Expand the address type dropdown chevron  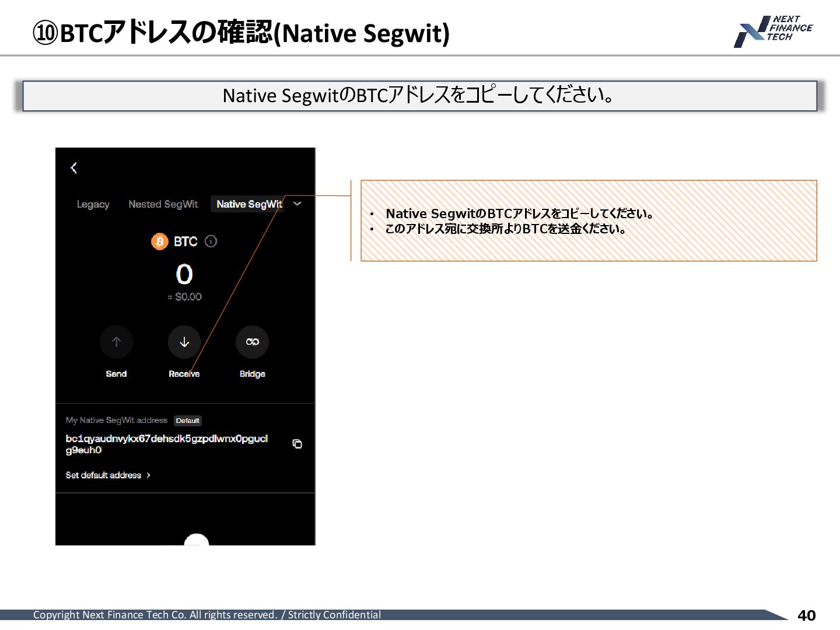(x=297, y=204)
